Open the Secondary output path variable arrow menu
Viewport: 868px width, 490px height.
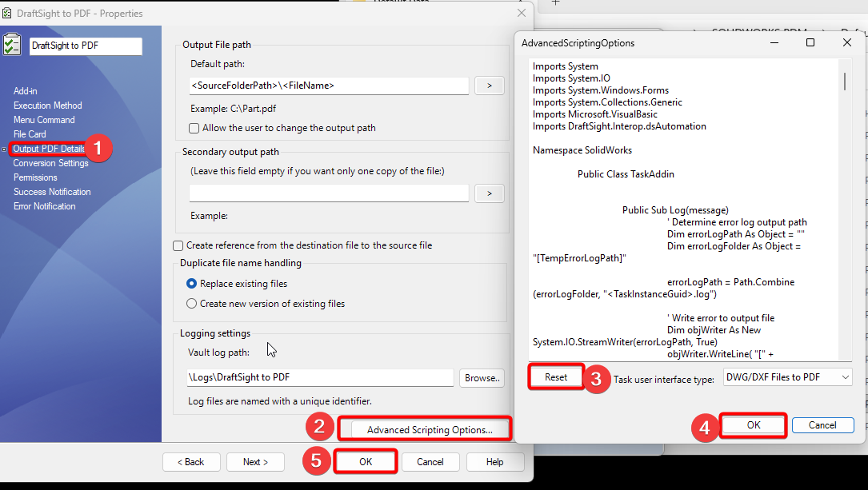pyautogui.click(x=490, y=193)
